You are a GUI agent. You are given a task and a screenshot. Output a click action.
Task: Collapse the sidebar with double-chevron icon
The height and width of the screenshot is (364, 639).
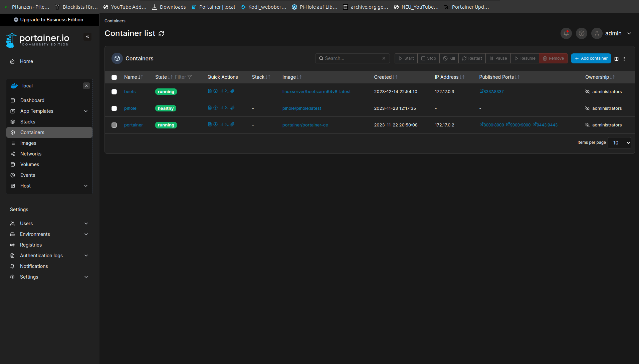87,37
